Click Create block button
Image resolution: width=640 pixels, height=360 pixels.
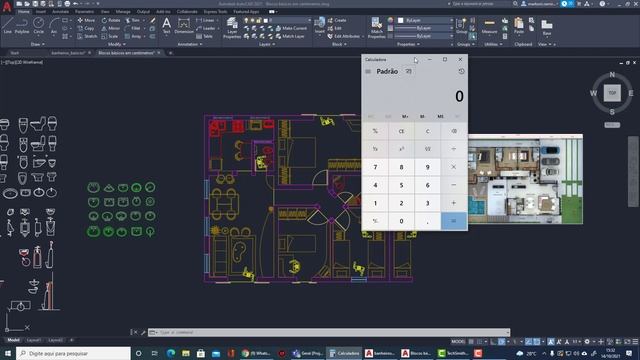(x=337, y=20)
